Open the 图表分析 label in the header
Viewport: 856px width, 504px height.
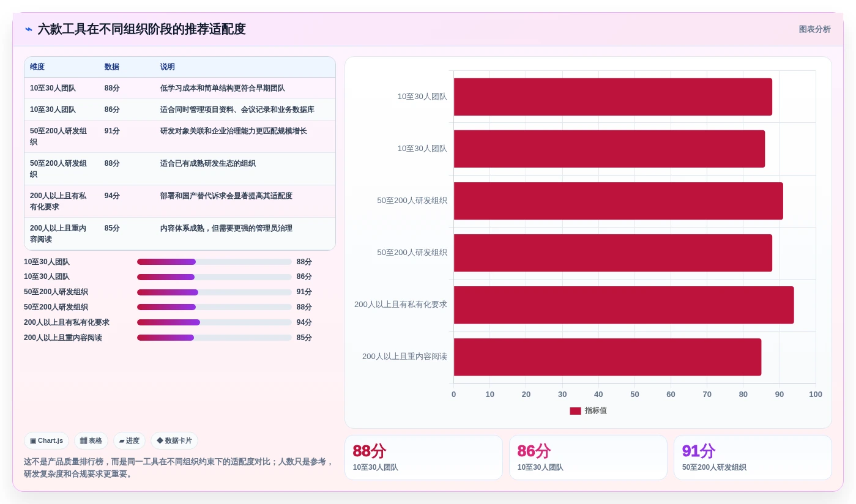[814, 29]
